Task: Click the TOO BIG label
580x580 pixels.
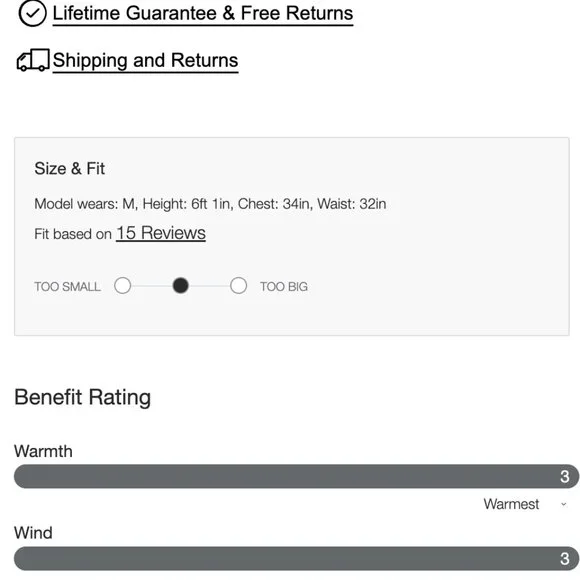Action: (x=284, y=287)
